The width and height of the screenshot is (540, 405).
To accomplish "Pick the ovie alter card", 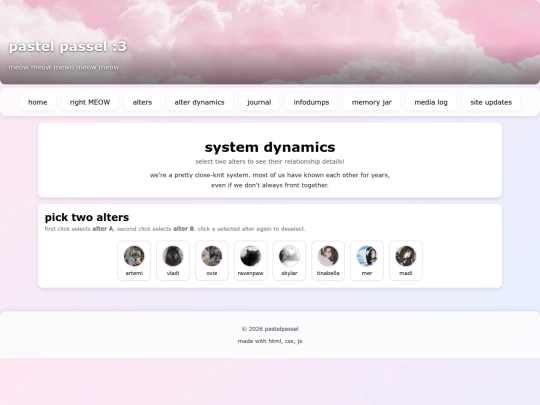I will click(x=212, y=261).
